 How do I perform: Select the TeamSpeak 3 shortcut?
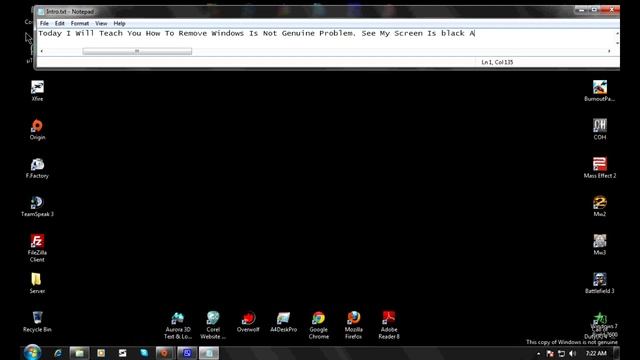(37, 206)
